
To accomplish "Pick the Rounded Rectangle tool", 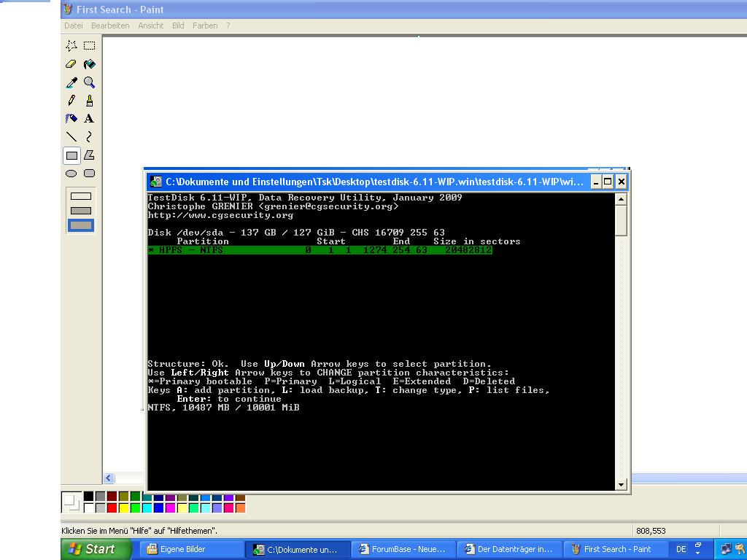I will pyautogui.click(x=89, y=174).
